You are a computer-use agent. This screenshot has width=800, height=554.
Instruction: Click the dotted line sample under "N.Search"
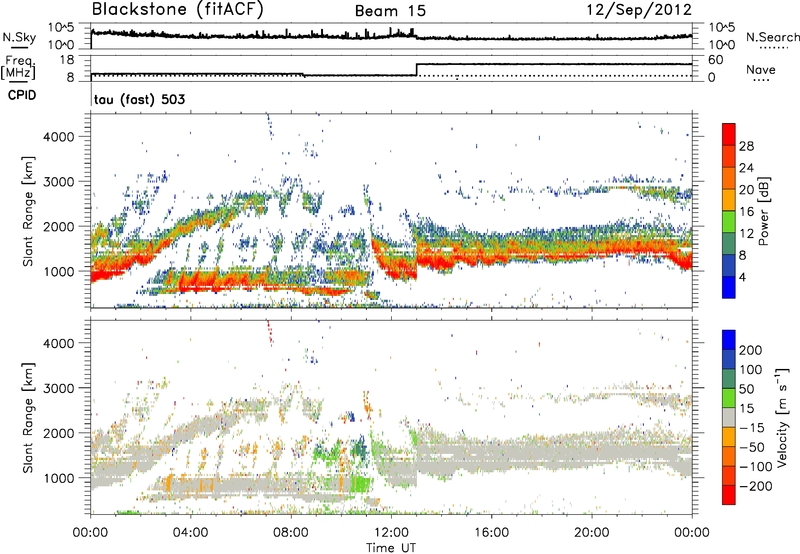click(774, 47)
